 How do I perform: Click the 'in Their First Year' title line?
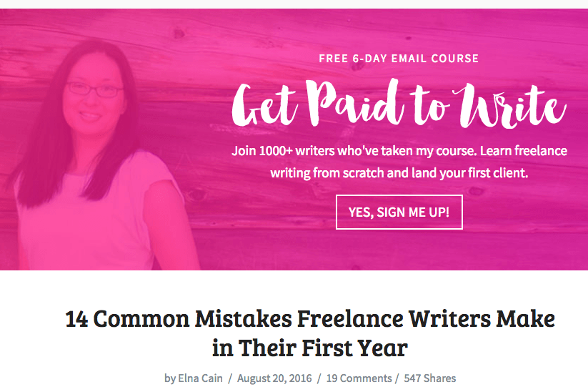click(310, 348)
